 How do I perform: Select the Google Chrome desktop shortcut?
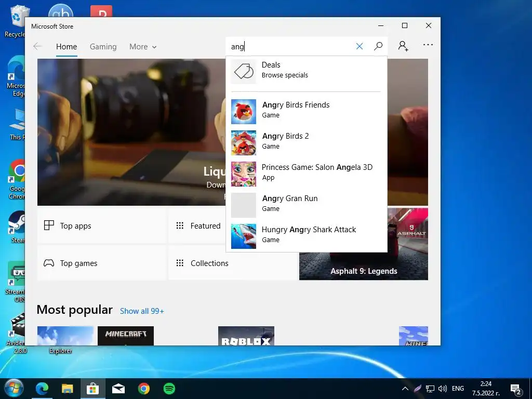click(16, 180)
